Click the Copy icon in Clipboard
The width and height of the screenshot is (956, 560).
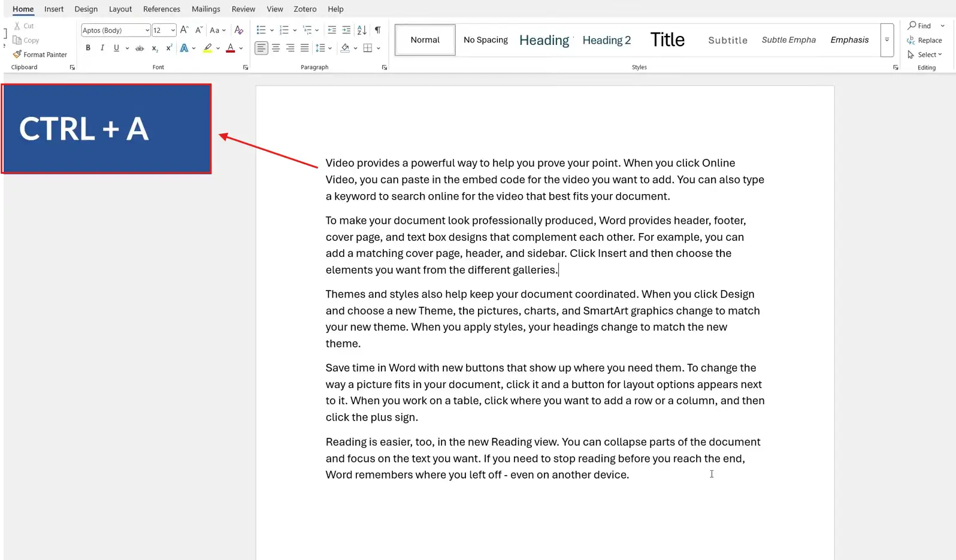coord(17,40)
